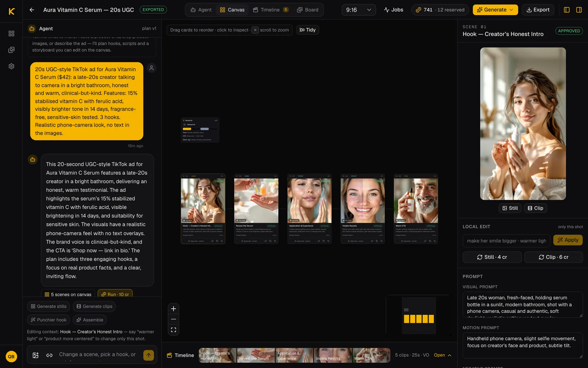Click the local edit input field
Viewport: 588px width, 368px height.
tap(506, 241)
